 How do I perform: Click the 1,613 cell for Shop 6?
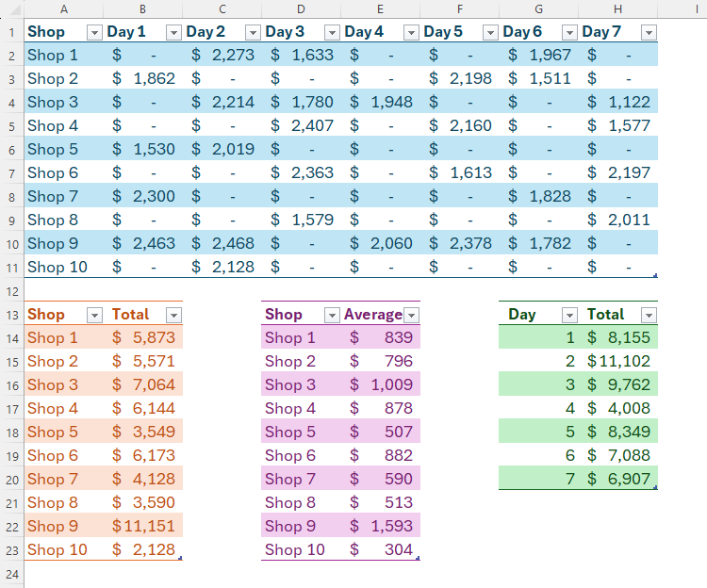(459, 172)
